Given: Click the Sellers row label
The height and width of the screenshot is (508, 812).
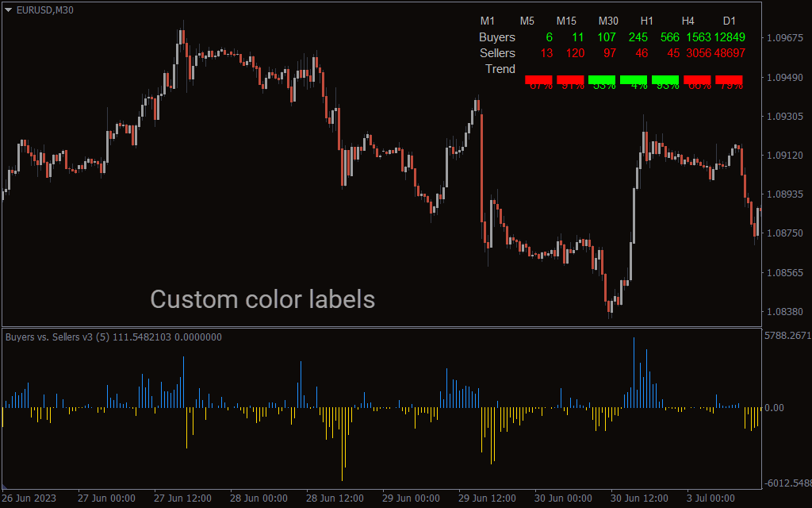Looking at the screenshot, I should click(x=497, y=53).
